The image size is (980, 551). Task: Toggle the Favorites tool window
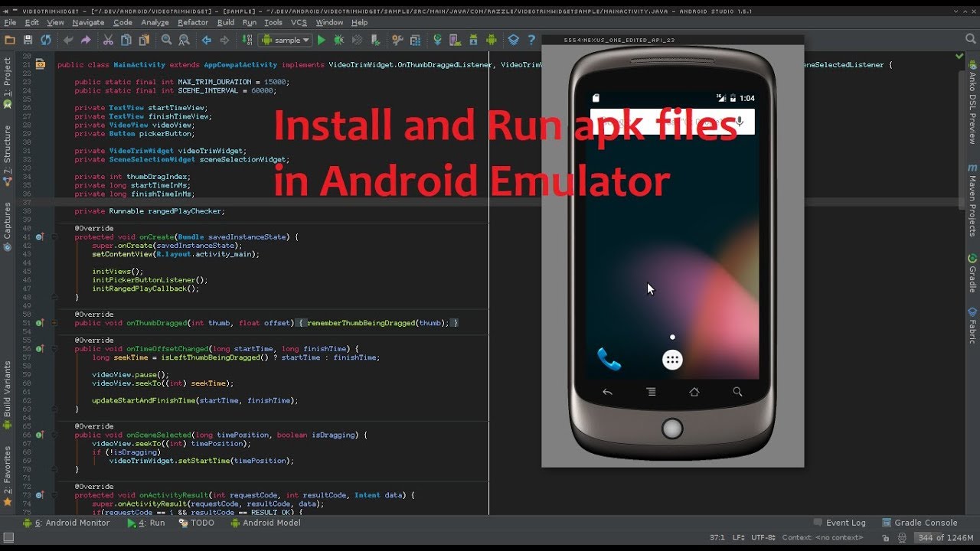(x=8, y=476)
